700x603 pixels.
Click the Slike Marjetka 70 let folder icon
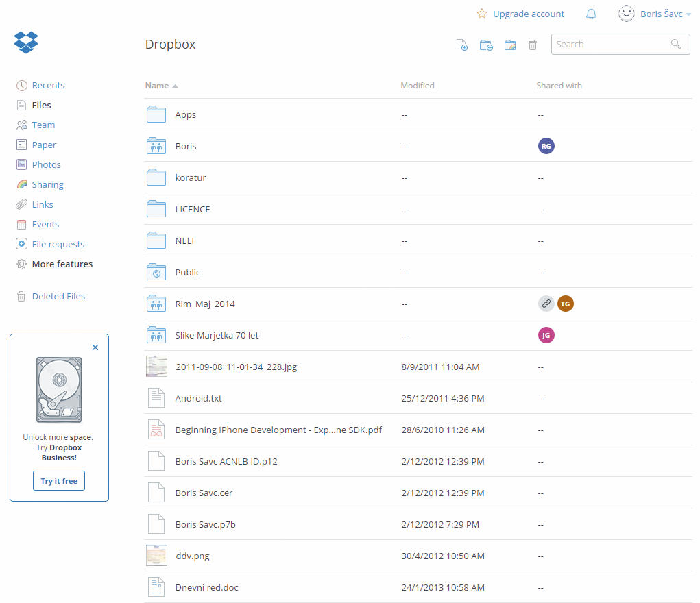point(156,335)
